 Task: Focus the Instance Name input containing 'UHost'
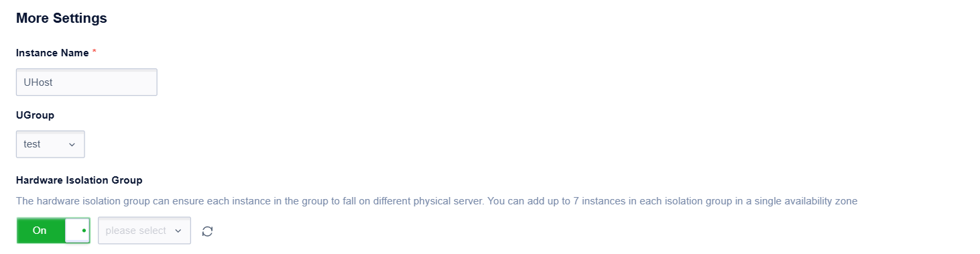pos(86,82)
